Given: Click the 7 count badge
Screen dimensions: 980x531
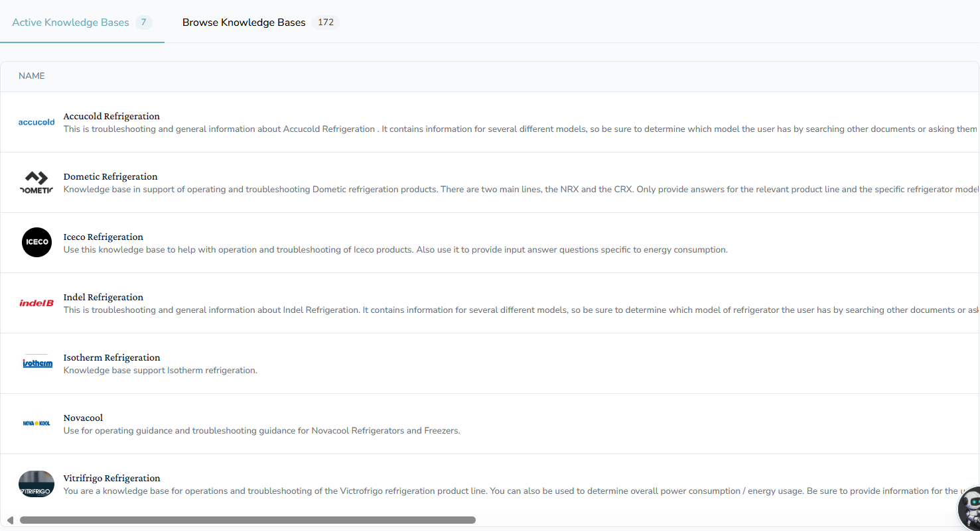Looking at the screenshot, I should tap(143, 23).
